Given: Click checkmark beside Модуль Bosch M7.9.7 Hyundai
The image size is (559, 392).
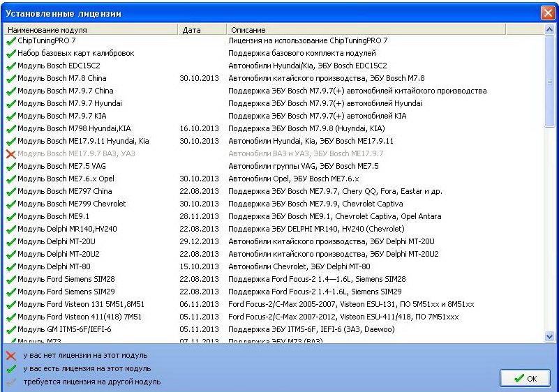Looking at the screenshot, I should click(11, 104).
